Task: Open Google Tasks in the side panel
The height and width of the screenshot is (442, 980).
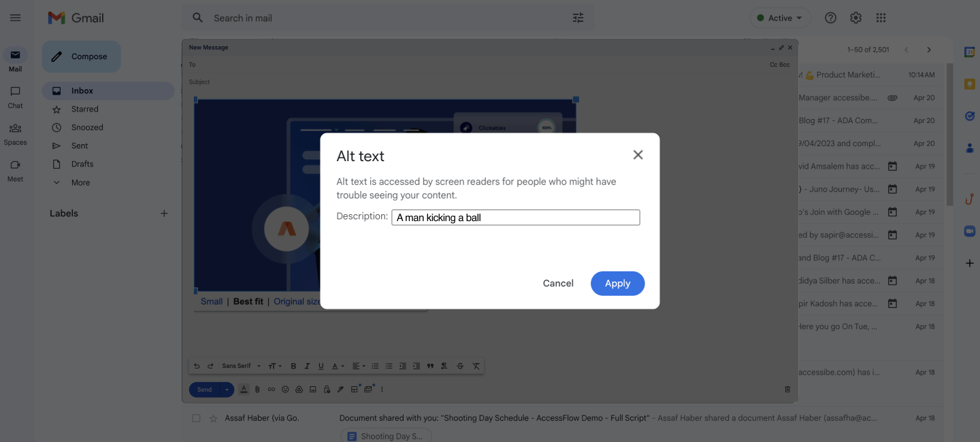Action: coord(968,116)
